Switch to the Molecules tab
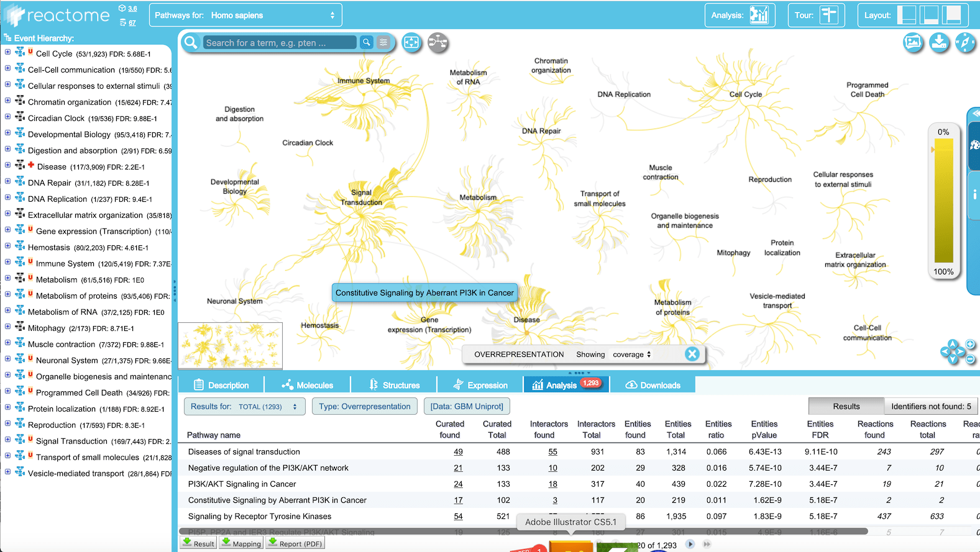Viewport: 980px width, 552px height. pos(308,385)
